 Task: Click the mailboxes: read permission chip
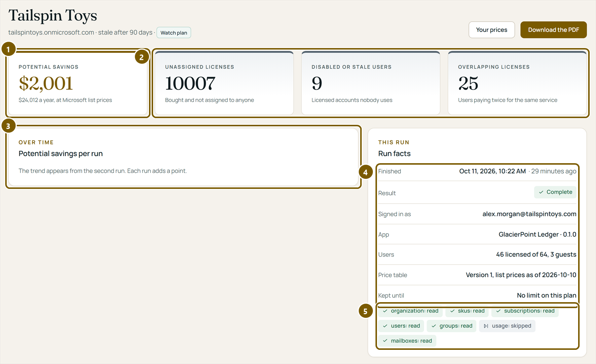[x=407, y=341]
